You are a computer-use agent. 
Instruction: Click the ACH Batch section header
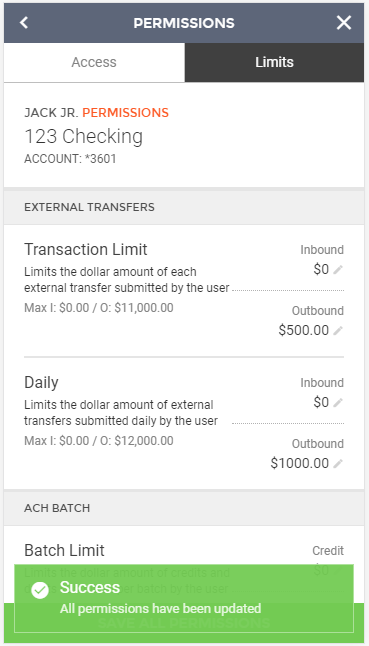[x=184, y=508]
